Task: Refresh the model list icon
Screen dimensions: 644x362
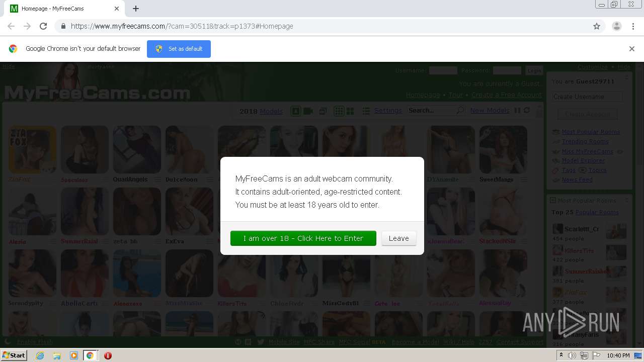Action: click(x=527, y=111)
